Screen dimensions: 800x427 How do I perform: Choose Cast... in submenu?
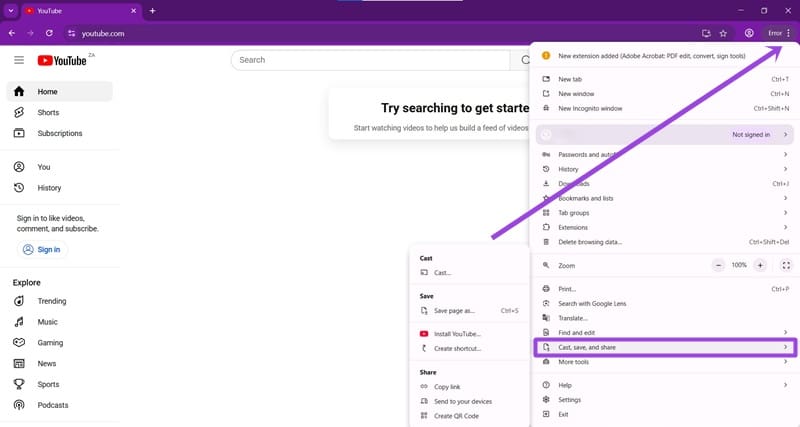pyautogui.click(x=469, y=273)
